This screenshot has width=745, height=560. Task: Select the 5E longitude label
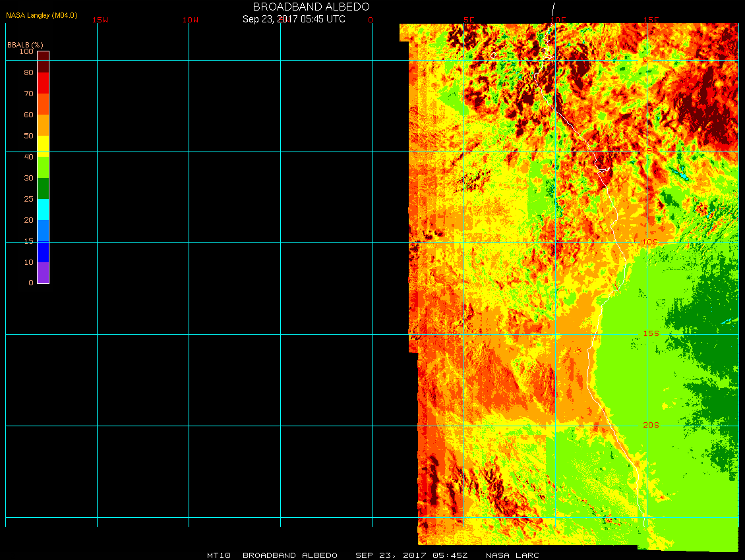[469, 20]
